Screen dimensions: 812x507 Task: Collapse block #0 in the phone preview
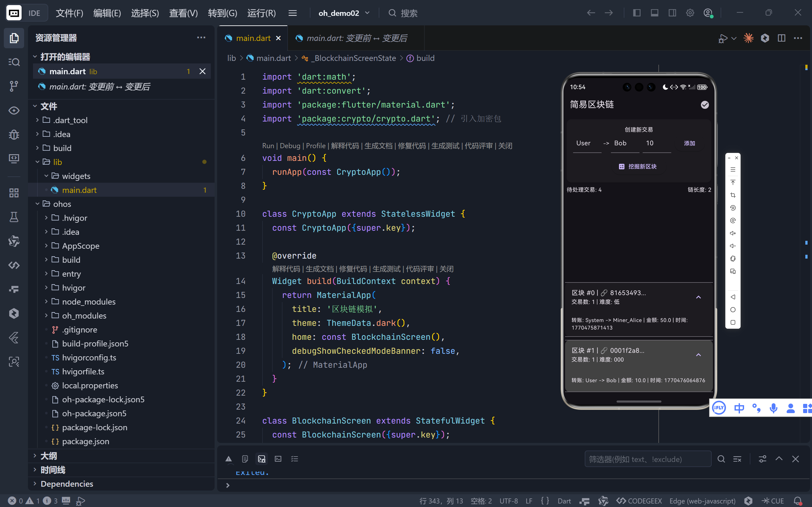698,297
